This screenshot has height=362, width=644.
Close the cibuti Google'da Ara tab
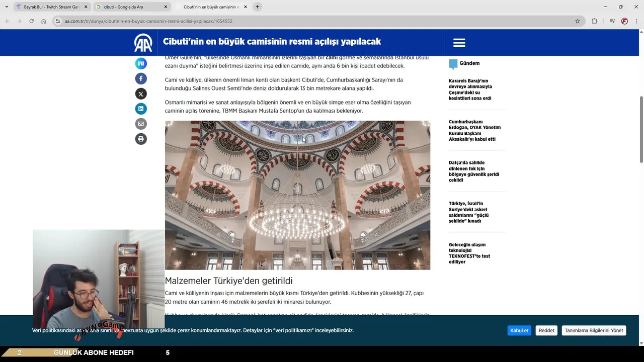coord(166,7)
